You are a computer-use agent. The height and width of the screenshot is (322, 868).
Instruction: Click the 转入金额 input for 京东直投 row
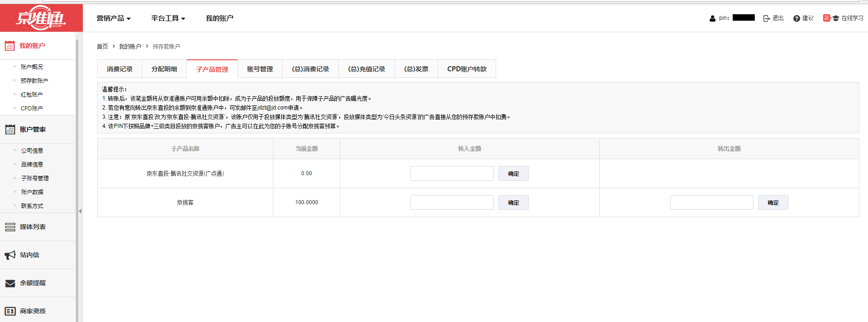(452, 173)
